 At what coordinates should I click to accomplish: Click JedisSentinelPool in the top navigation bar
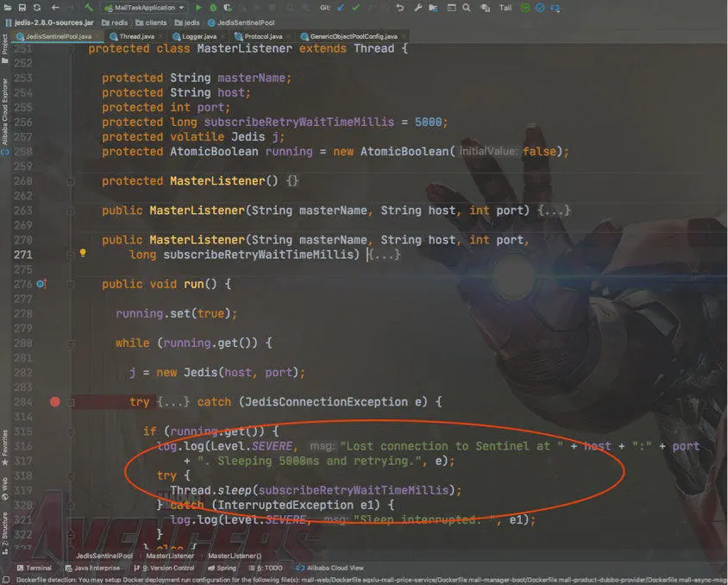241,22
